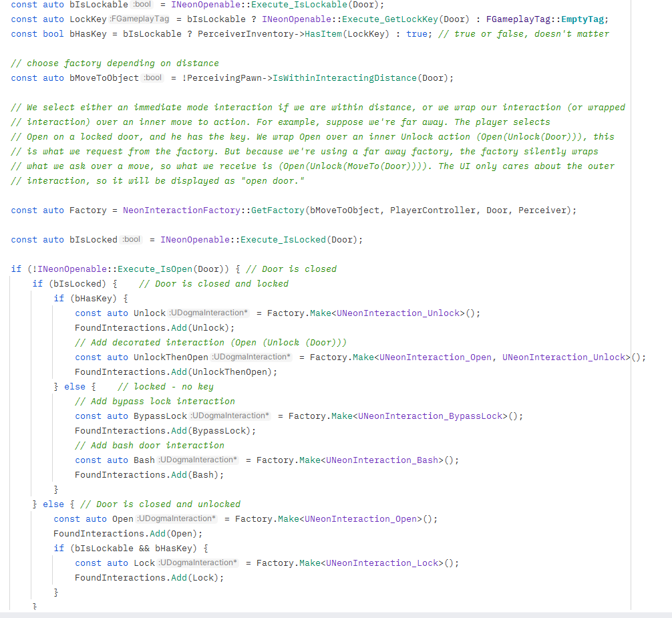
Task: Click the GetFactory method call
Action: [278, 210]
